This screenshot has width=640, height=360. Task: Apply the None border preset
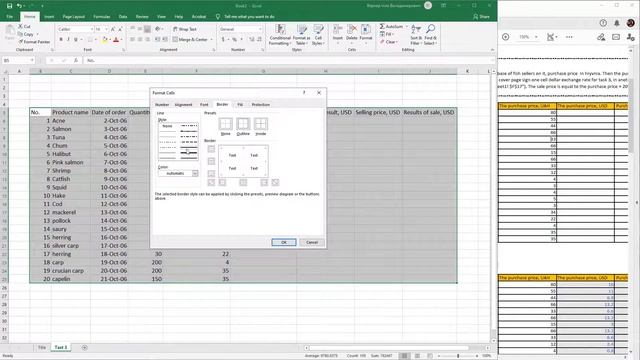(x=225, y=124)
